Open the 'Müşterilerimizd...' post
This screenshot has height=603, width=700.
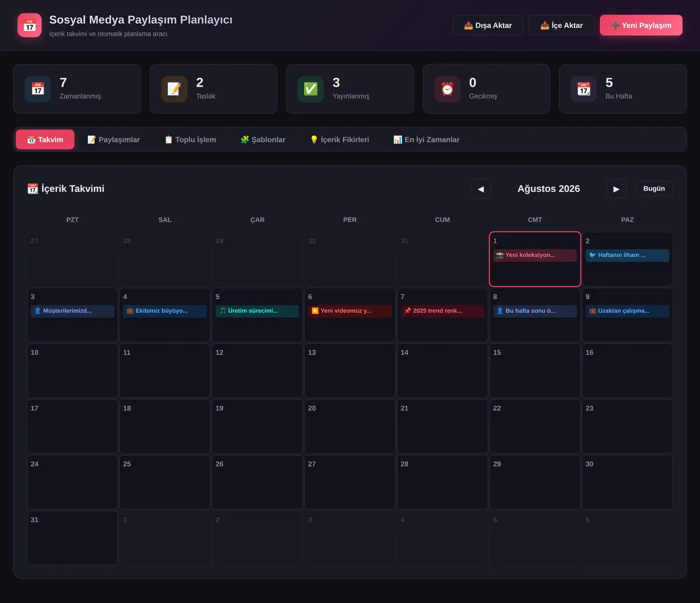point(72,311)
